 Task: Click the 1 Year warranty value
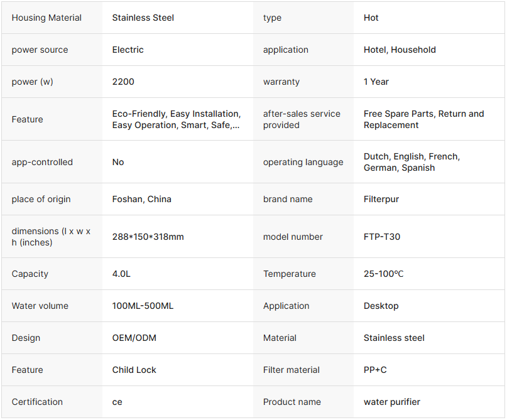pos(376,82)
